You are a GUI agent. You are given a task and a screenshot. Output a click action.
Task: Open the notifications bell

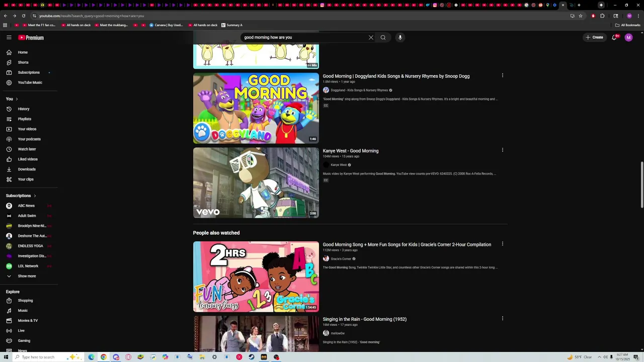[614, 37]
